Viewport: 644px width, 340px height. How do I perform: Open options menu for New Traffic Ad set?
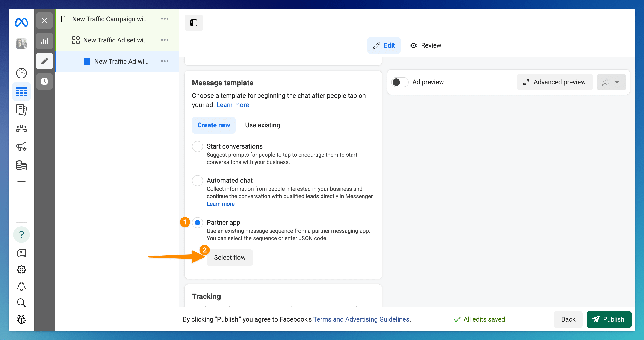click(165, 40)
